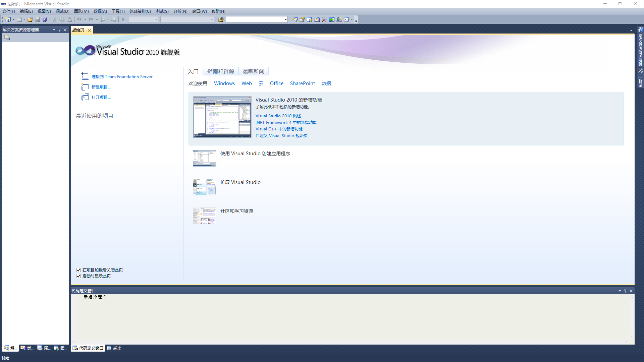Open the Solution Platforms combo box
644x362 pixels.
(187, 19)
